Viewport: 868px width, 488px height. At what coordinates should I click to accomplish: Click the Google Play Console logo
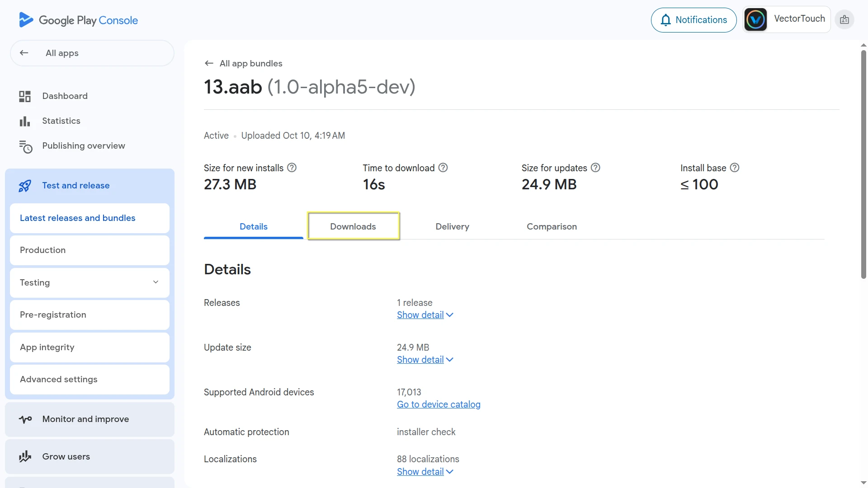(77, 20)
